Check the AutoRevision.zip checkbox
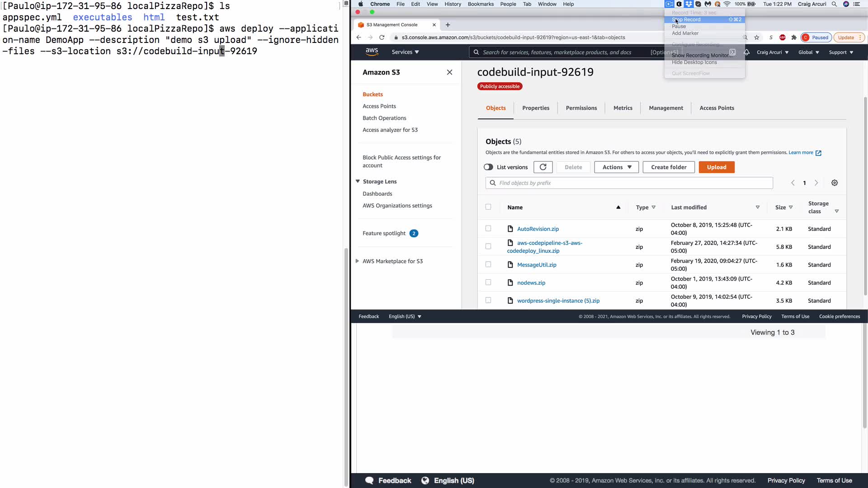This screenshot has width=868, height=488. (488, 229)
